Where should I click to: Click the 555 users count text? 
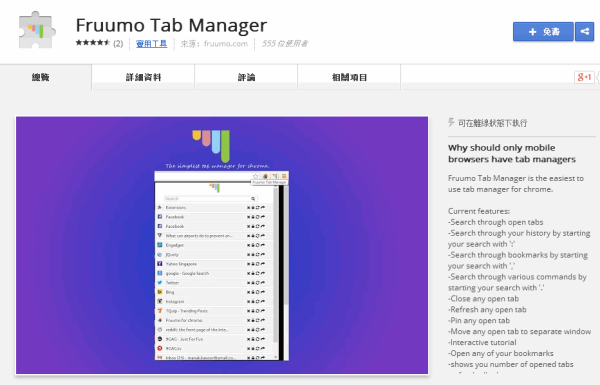[x=285, y=44]
